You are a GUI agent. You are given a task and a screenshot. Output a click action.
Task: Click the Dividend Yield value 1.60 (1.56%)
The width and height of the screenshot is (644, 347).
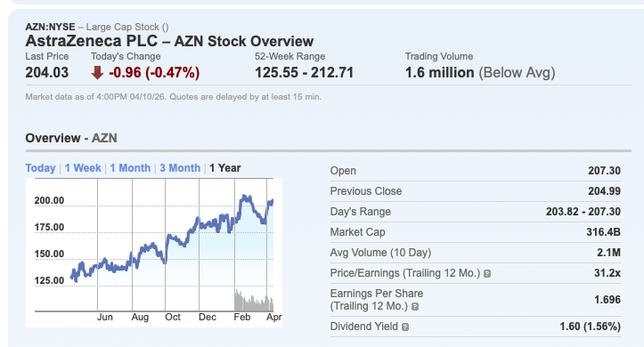tap(591, 327)
